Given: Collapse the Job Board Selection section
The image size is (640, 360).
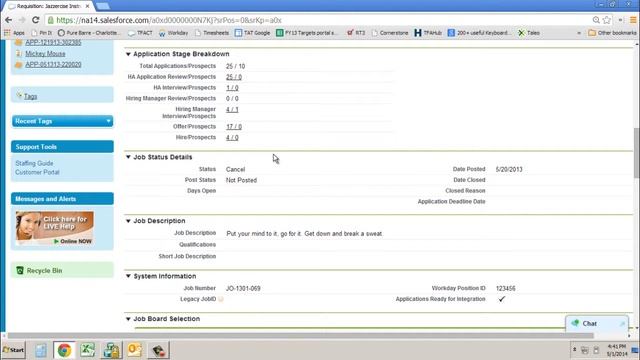Looking at the screenshot, I should [128, 319].
